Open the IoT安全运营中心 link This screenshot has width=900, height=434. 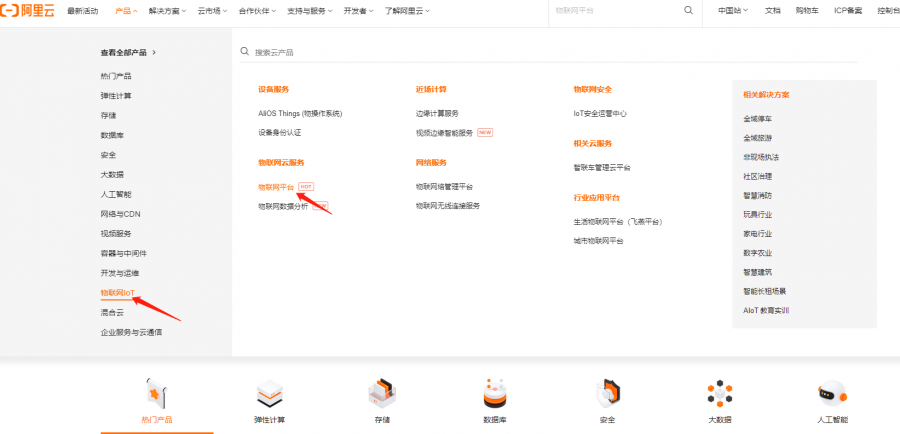[x=600, y=114]
